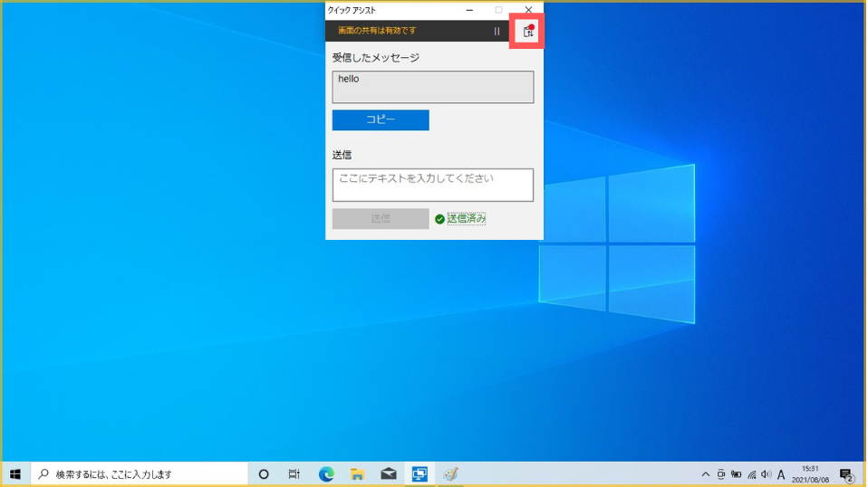Open Cortana from the taskbar
The width and height of the screenshot is (868, 487).
point(264,474)
